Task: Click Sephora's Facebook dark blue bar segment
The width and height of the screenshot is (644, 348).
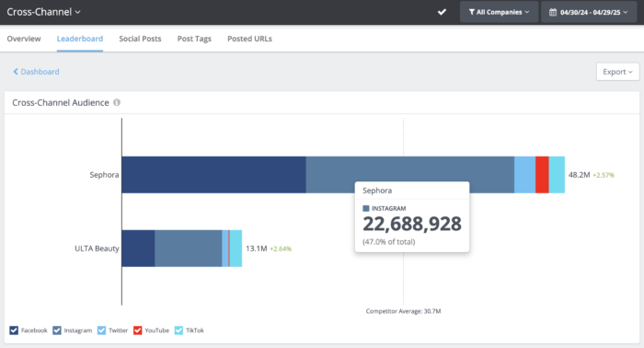Action: (x=214, y=175)
